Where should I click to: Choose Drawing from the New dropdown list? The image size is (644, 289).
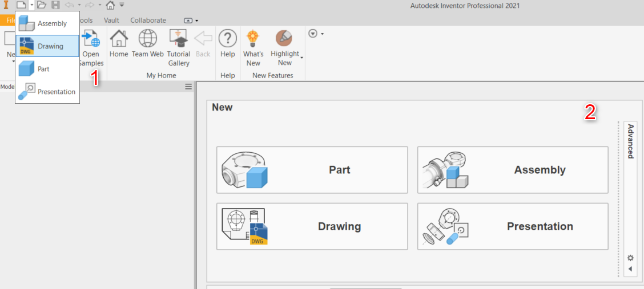47,46
